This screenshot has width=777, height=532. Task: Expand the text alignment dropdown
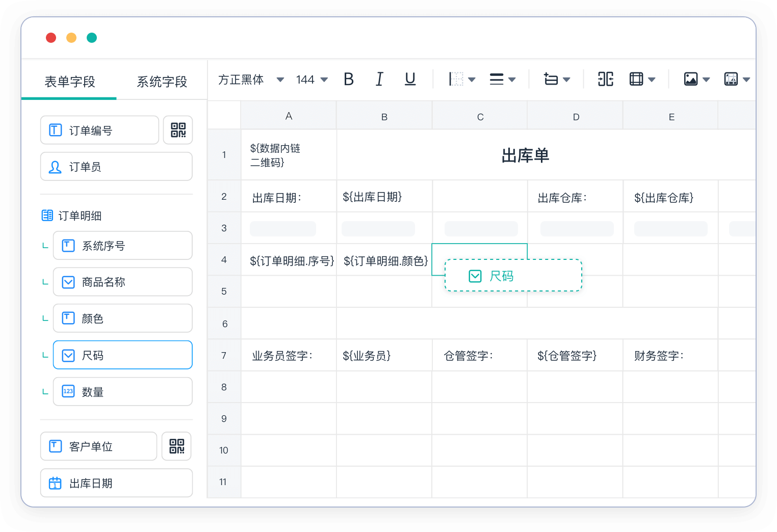pos(503,79)
